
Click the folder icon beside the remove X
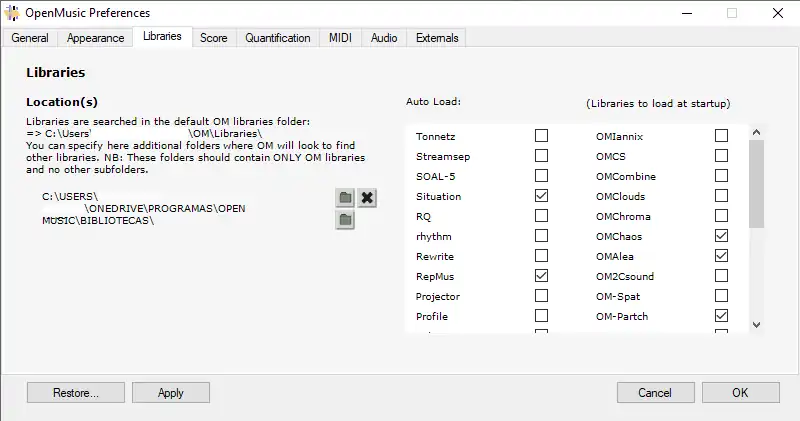coord(345,198)
